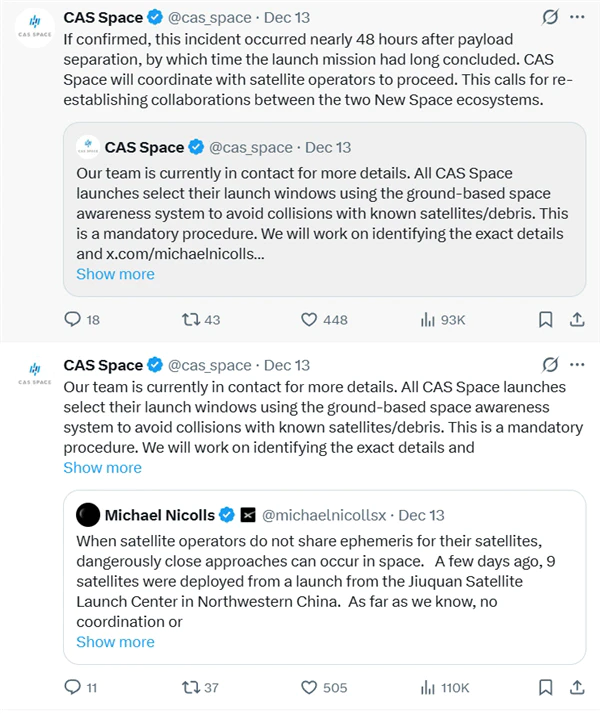Bookmark the first CAS Space post
This screenshot has height=714, width=600.
pos(545,319)
